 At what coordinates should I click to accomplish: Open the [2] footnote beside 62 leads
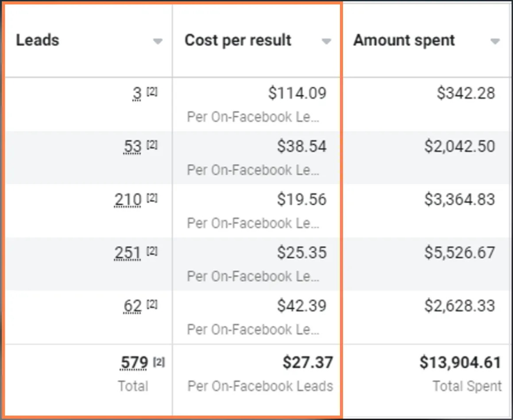(x=152, y=304)
